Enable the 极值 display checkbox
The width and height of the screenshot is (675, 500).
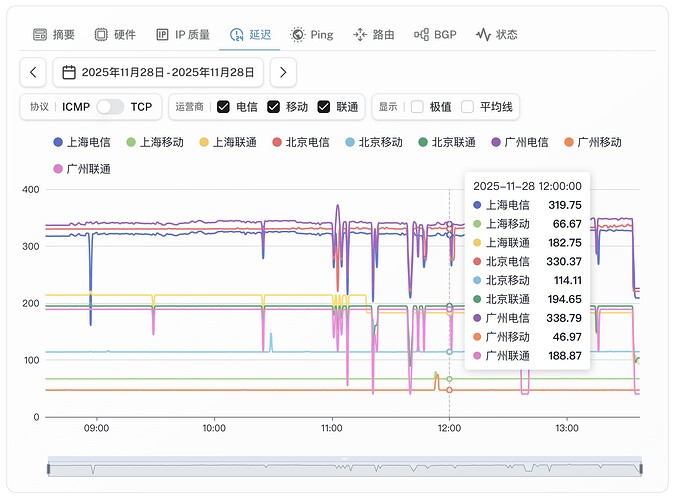(417, 107)
